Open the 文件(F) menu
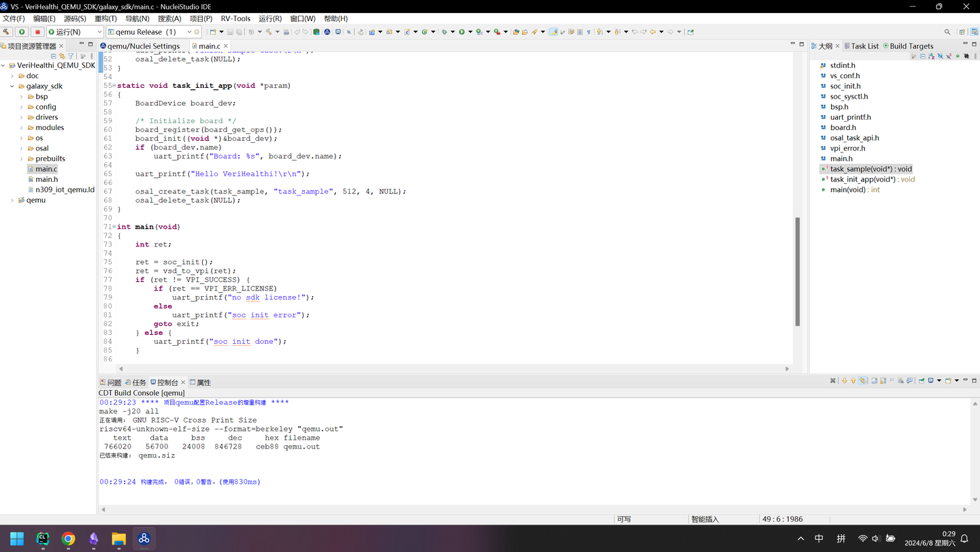 point(14,18)
